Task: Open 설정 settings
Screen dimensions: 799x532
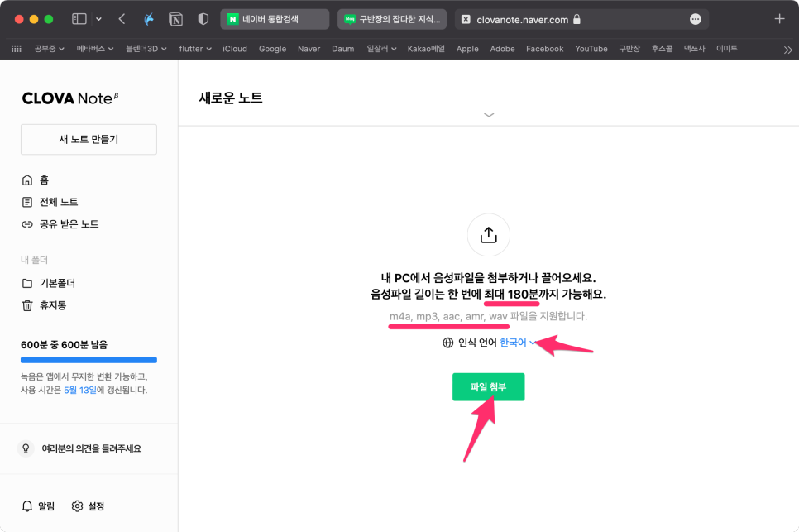Action: (88, 506)
